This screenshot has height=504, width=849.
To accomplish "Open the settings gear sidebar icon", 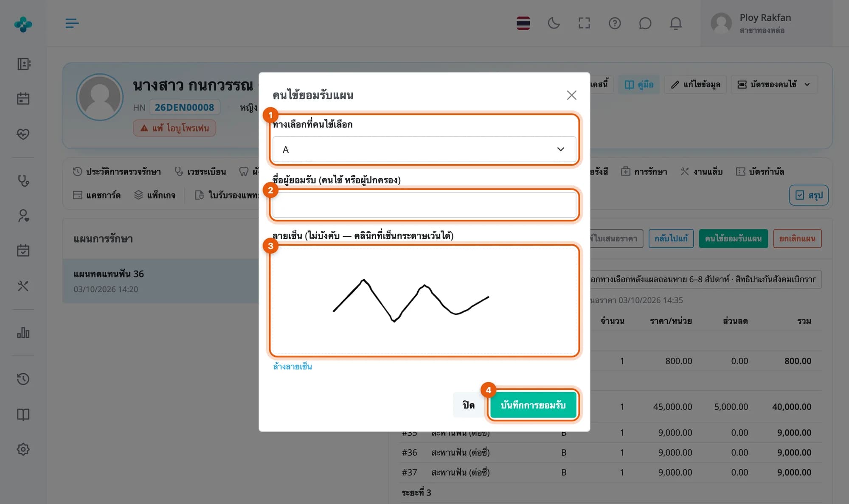I will [x=23, y=449].
